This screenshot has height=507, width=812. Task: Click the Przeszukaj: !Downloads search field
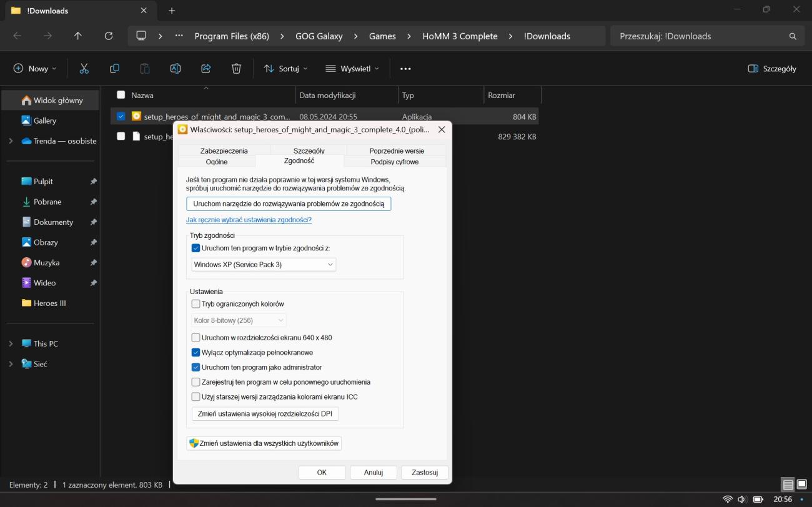[700, 36]
